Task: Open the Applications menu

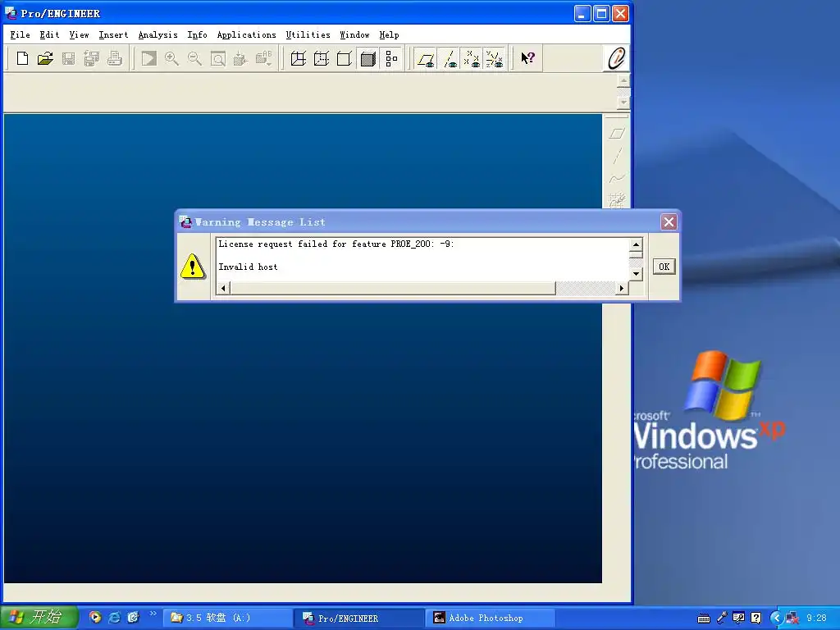Action: coord(246,34)
